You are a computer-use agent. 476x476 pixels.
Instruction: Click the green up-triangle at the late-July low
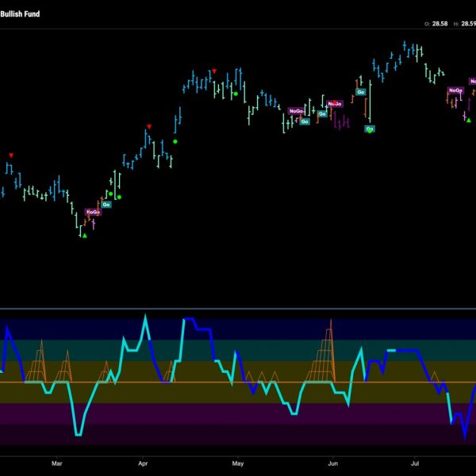pos(469,121)
